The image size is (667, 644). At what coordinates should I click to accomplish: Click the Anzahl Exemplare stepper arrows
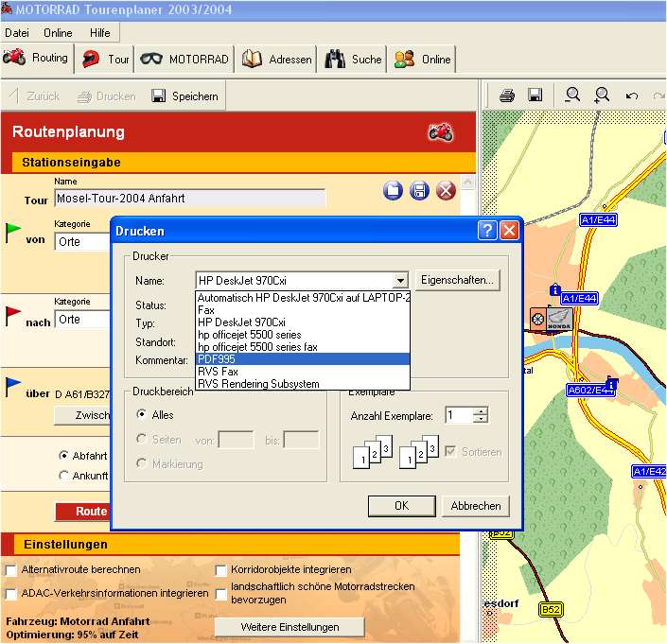click(x=481, y=415)
